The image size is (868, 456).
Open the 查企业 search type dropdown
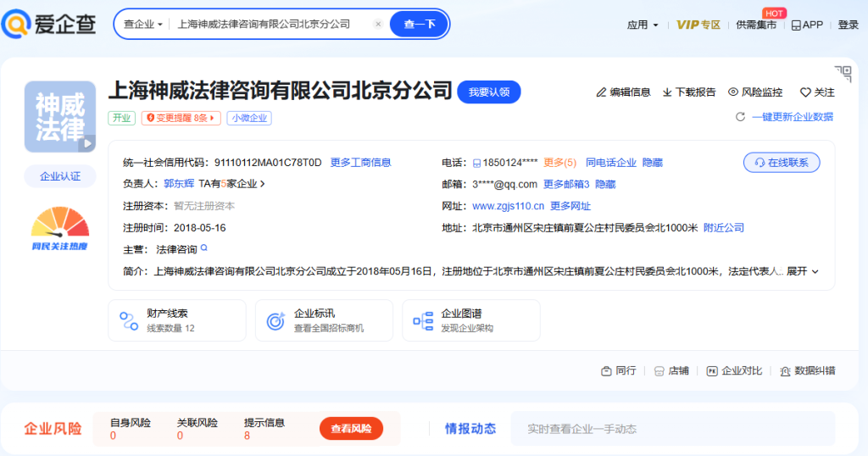pos(143,25)
